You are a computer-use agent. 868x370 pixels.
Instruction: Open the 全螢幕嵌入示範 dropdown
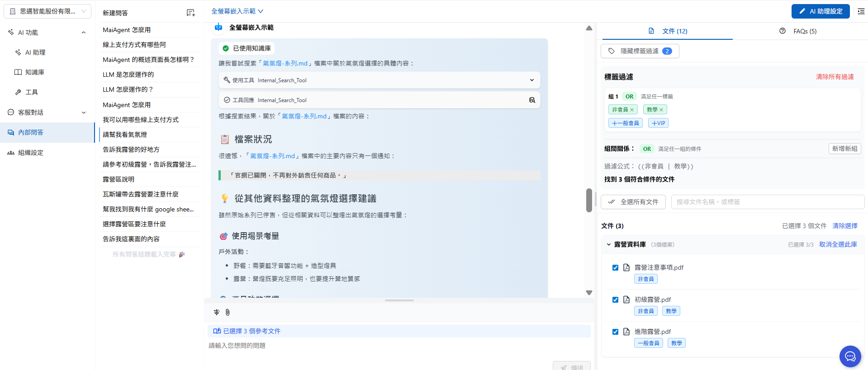tap(237, 11)
